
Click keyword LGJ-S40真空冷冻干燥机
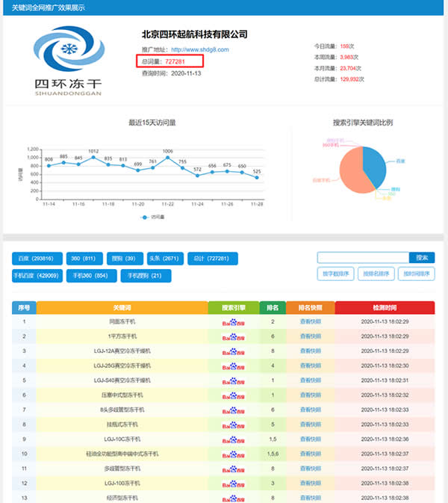coord(122,380)
